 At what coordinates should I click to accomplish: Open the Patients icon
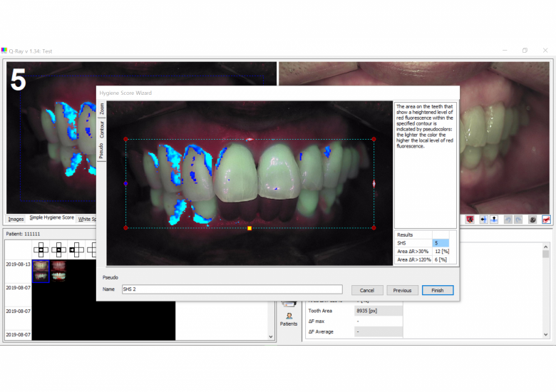pos(289,318)
